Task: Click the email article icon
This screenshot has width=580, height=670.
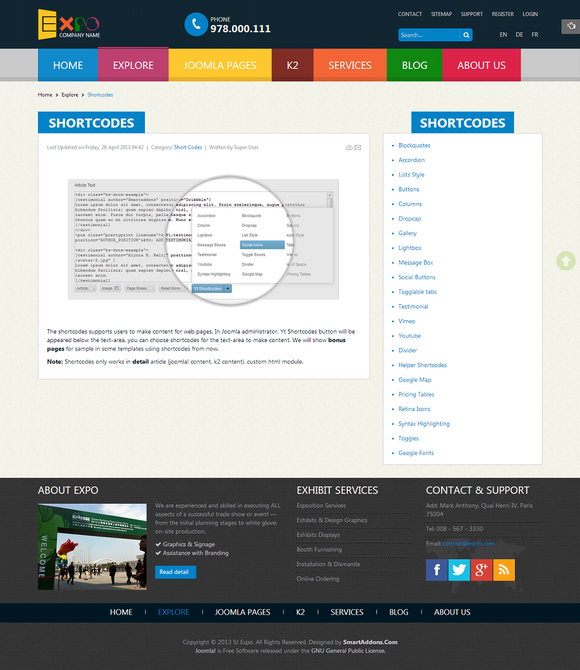Action: coord(358,147)
